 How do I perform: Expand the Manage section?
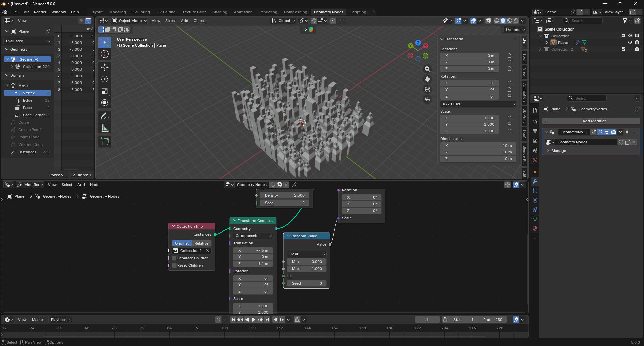point(558,151)
